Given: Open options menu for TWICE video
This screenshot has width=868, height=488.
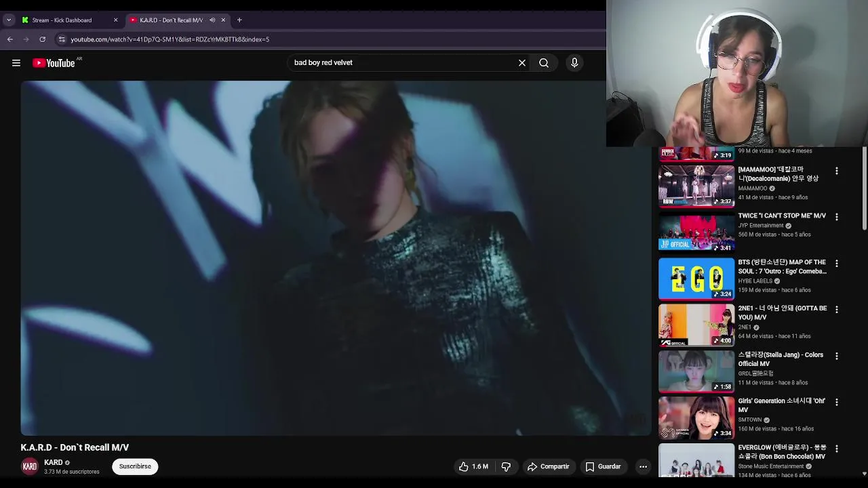Looking at the screenshot, I should 837,217.
